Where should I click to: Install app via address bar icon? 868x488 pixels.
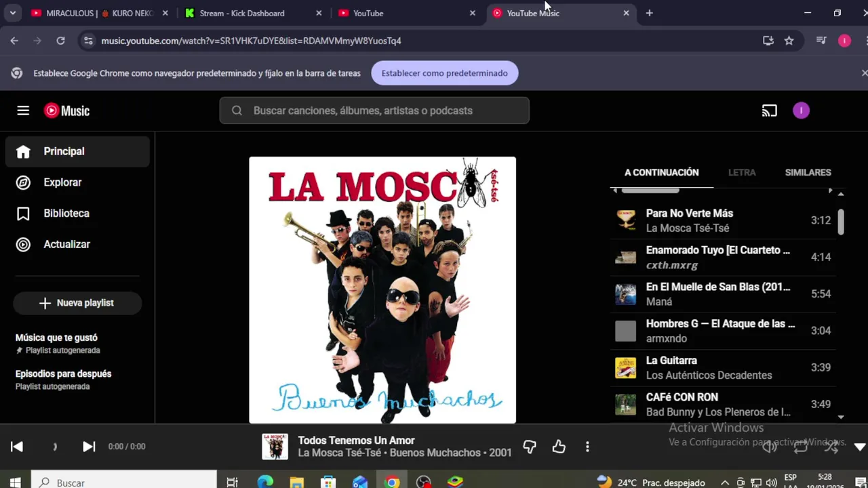tap(768, 41)
